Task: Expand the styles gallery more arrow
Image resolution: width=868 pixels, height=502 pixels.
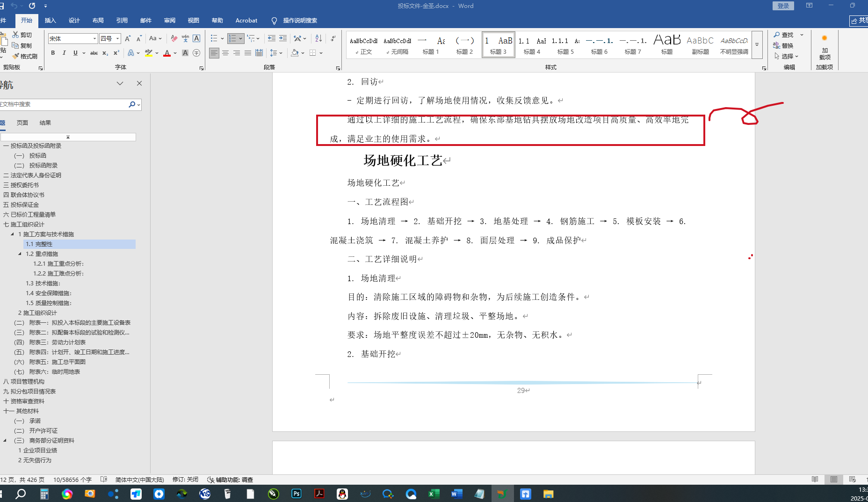Action: [757, 45]
